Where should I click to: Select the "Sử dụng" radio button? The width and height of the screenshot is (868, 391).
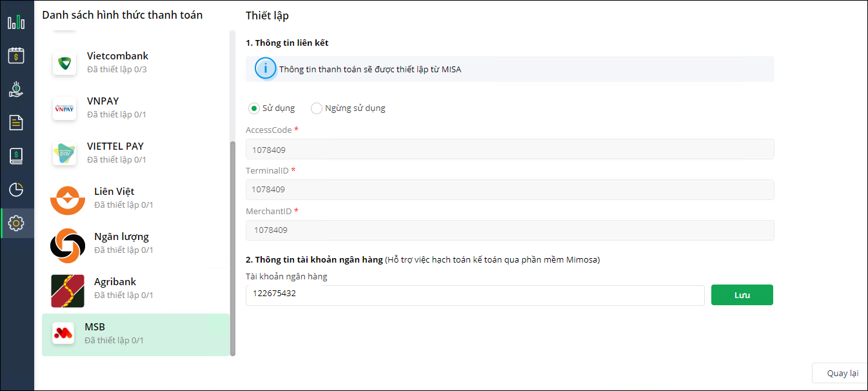(x=254, y=108)
